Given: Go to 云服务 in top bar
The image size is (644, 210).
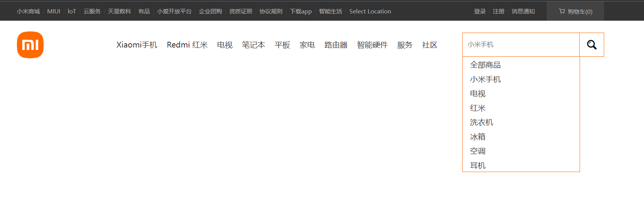Looking at the screenshot, I should click(92, 11).
